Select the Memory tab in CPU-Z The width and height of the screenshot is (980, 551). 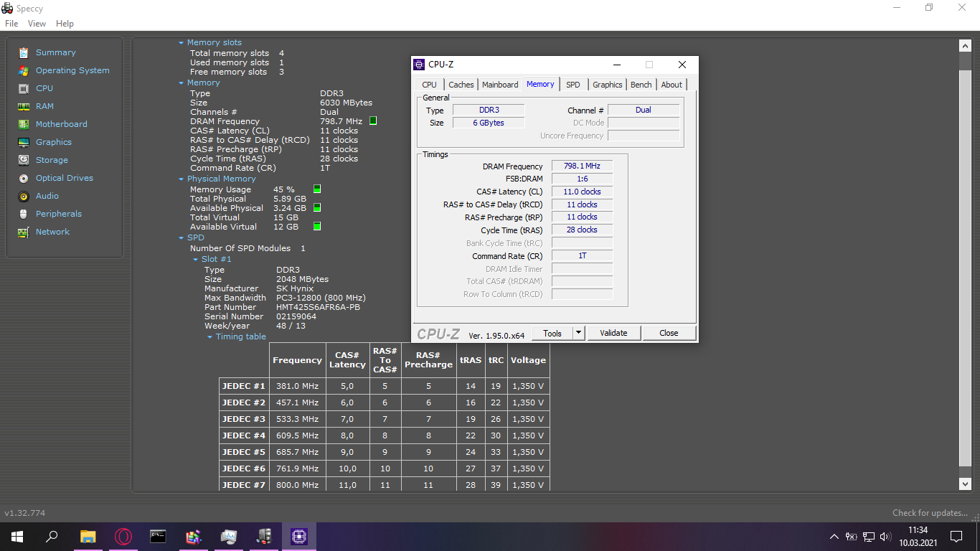pos(540,84)
